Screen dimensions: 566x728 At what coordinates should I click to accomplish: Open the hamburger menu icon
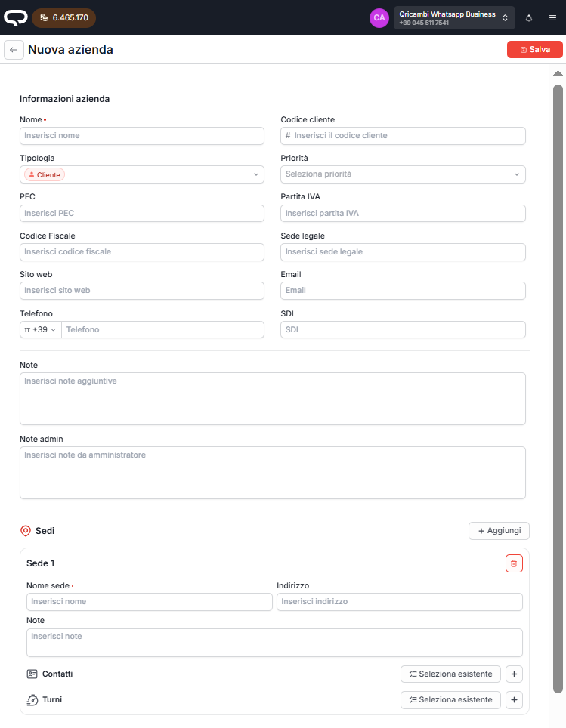coord(552,17)
